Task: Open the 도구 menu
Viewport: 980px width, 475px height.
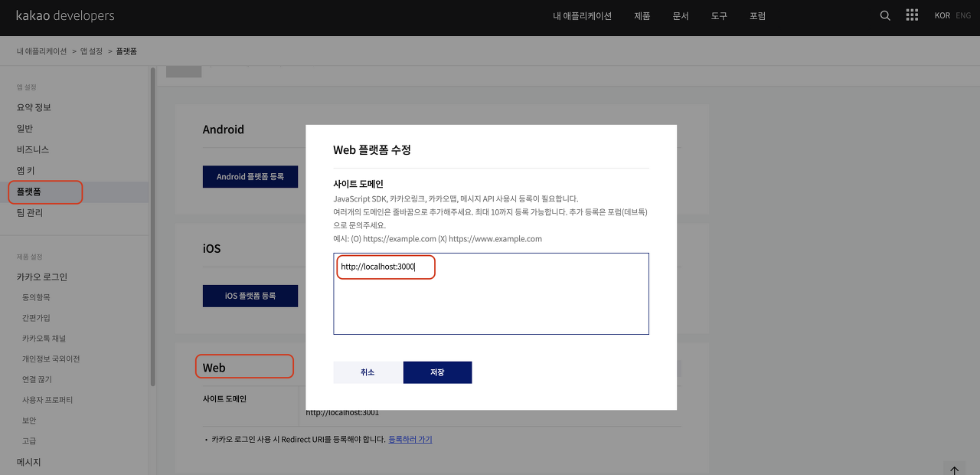Action: coord(719,16)
